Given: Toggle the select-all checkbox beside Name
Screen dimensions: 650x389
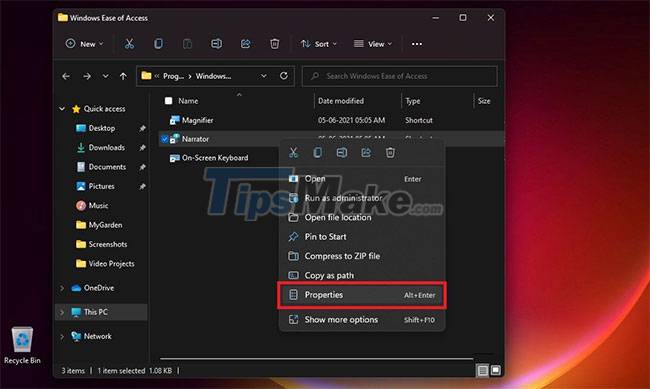Looking at the screenshot, I should tap(168, 101).
